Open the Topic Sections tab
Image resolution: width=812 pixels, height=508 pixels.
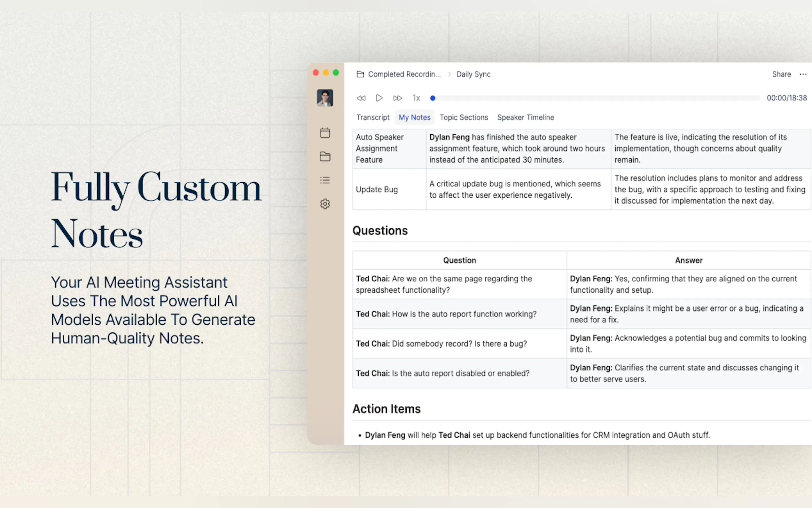tap(464, 117)
